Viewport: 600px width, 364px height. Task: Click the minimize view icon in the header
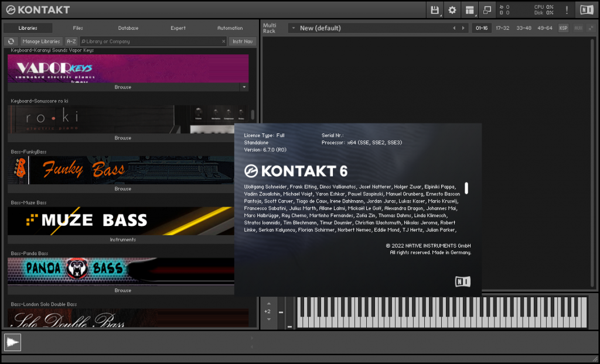tap(487, 10)
